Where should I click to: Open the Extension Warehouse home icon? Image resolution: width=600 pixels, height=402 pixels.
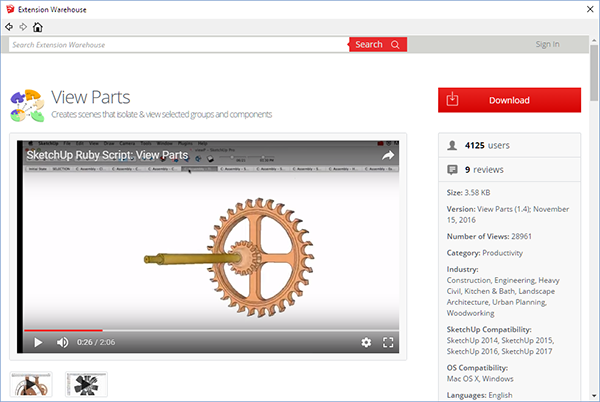38,27
